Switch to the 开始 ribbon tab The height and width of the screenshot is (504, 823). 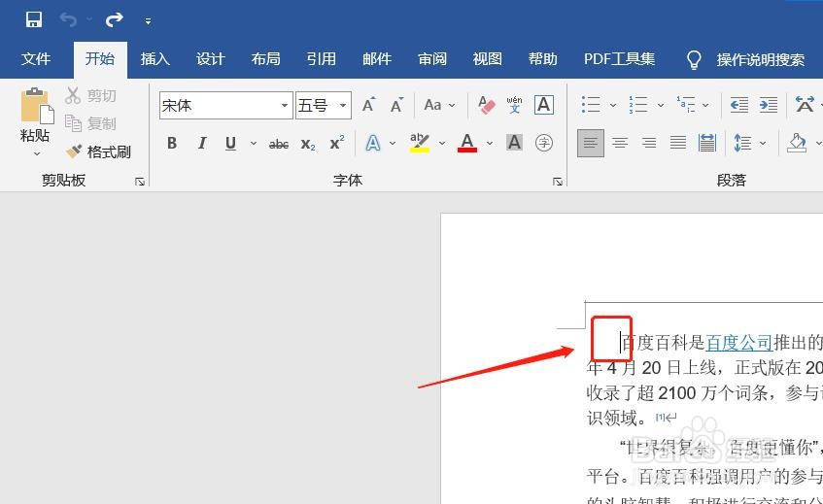(x=100, y=58)
